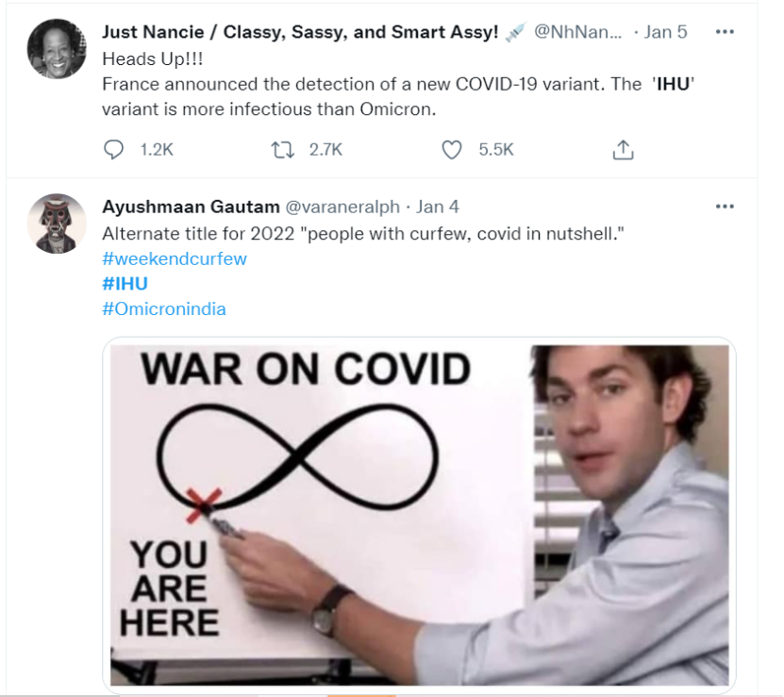784x697 pixels.
Task: Retweet the IHU variant tweet
Action: (x=282, y=149)
